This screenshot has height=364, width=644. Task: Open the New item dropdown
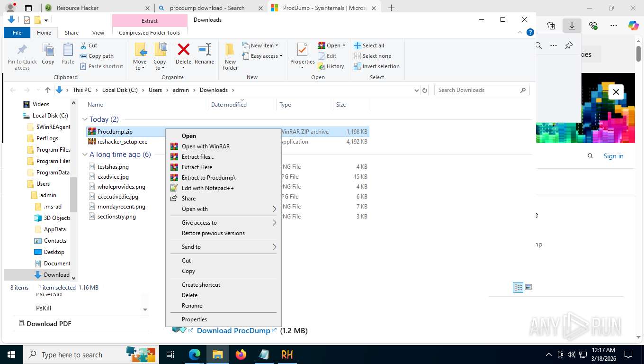(x=260, y=45)
